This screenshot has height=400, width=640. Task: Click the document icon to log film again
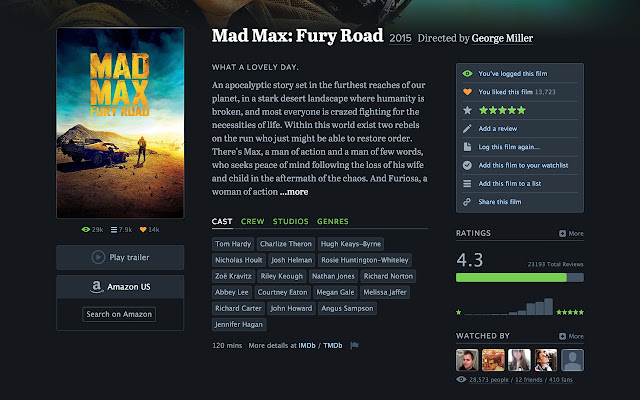pyautogui.click(x=467, y=147)
